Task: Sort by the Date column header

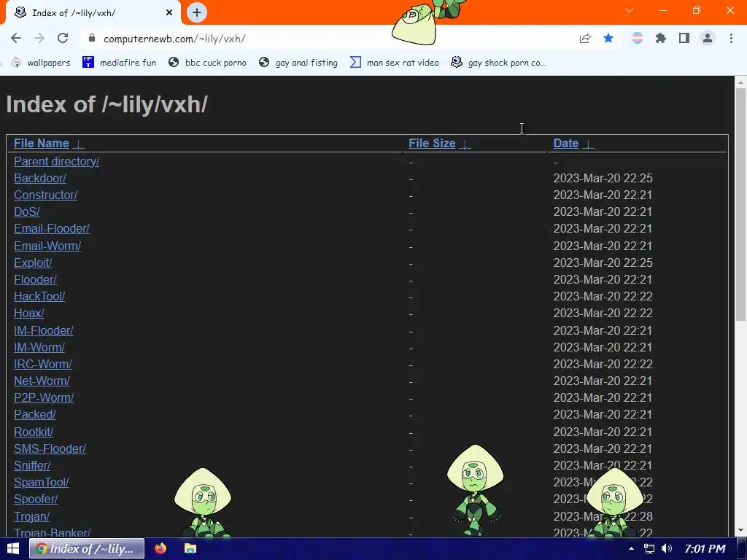Action: (566, 144)
